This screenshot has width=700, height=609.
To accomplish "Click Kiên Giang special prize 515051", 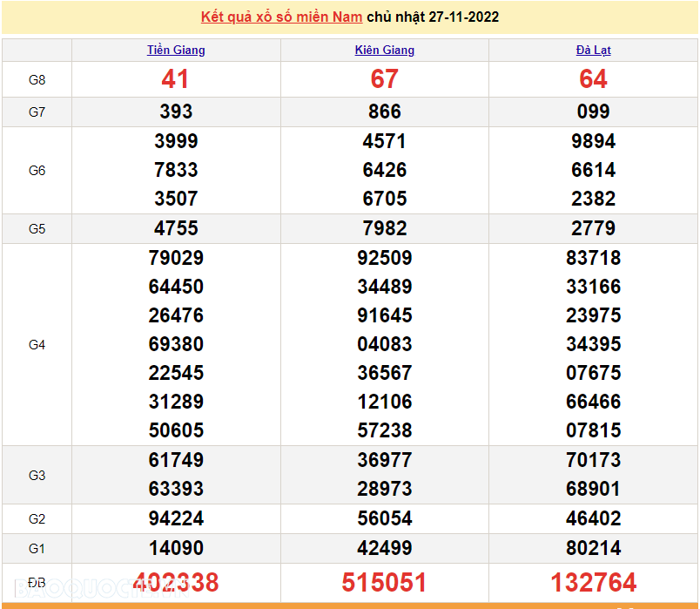I will point(384,583).
